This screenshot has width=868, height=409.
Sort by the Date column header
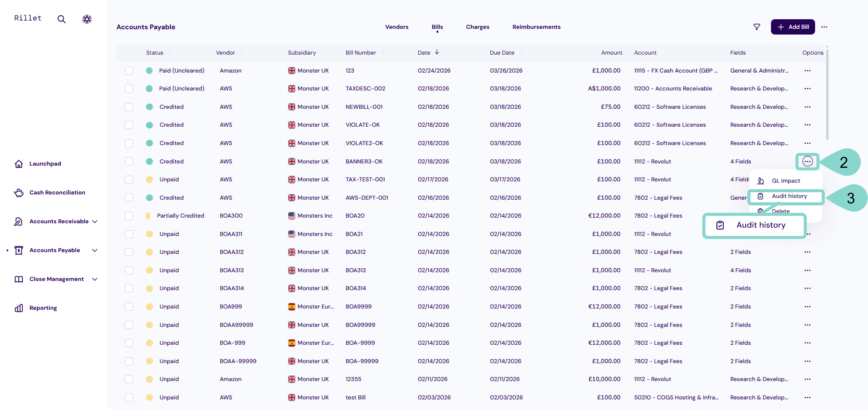(424, 53)
